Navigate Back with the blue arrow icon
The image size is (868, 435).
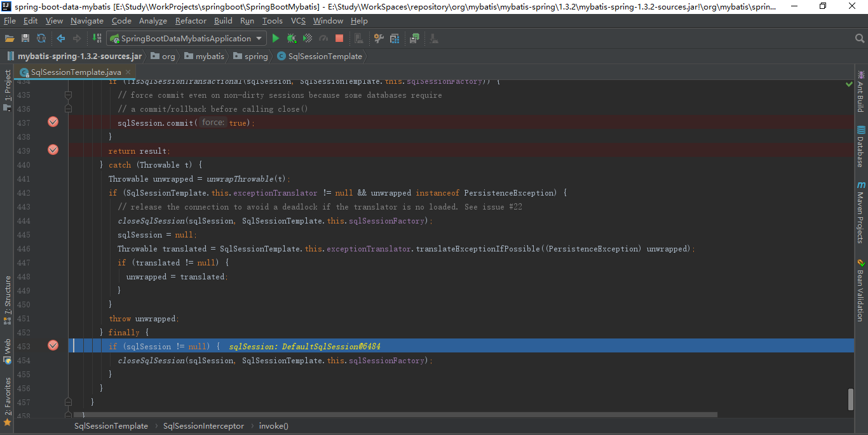click(61, 39)
